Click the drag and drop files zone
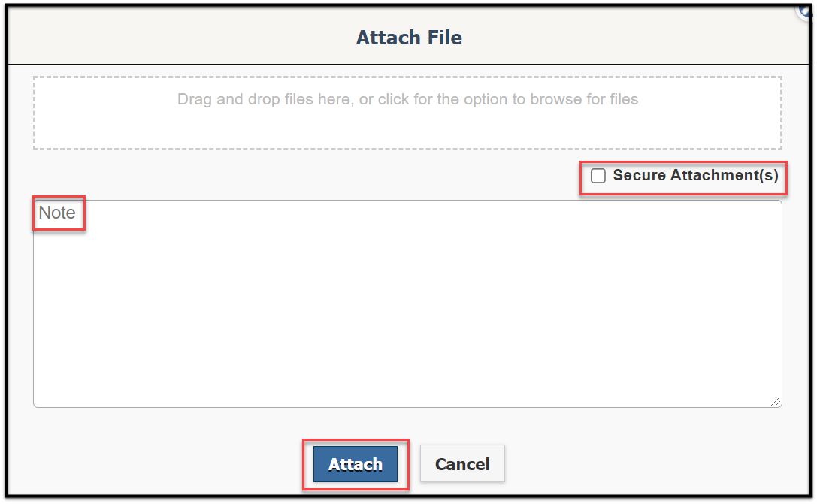Screen dimensions: 817x504 [x=407, y=113]
